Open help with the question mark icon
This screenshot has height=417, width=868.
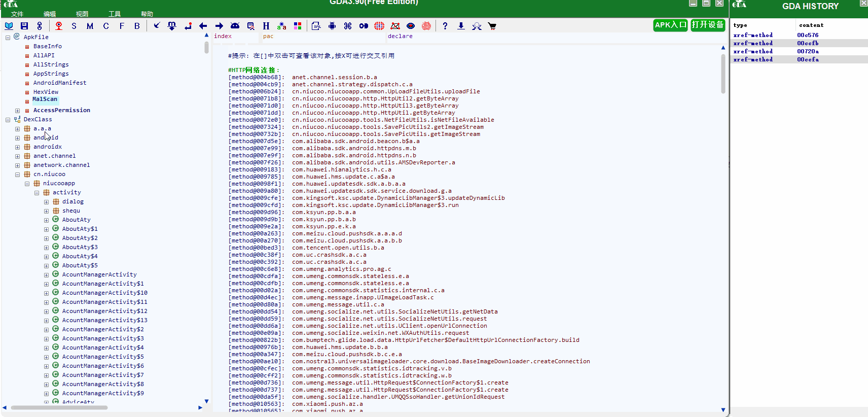click(445, 26)
